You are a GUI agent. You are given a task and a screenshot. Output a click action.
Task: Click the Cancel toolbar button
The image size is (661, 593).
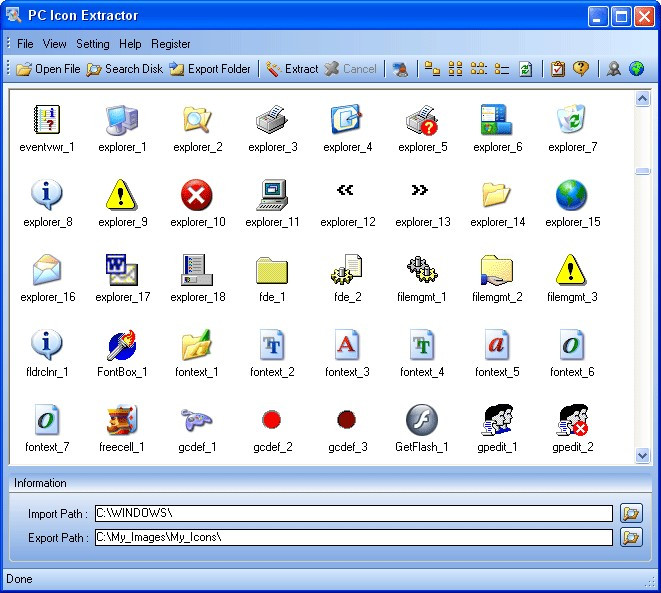[350, 69]
